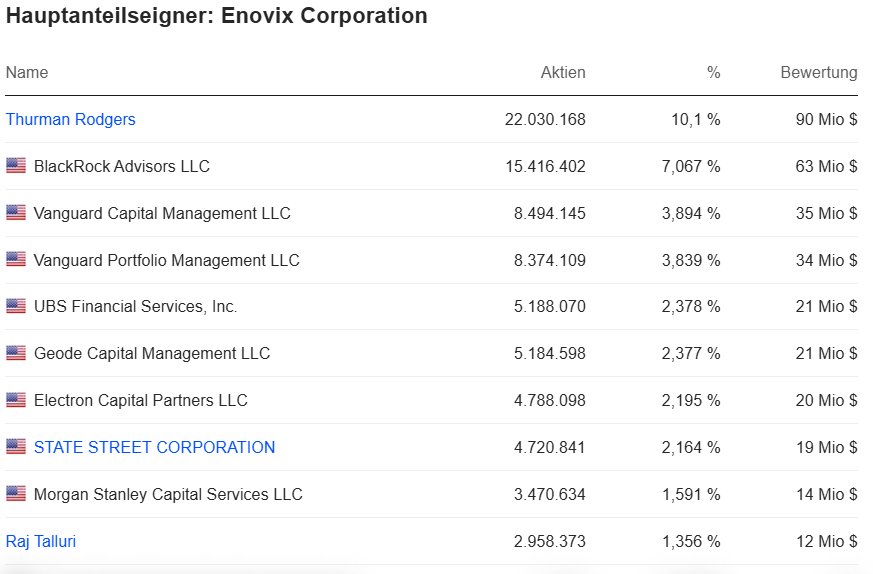The image size is (873, 574).
Task: Click valuation 34 Mio $
Action: pos(826,260)
